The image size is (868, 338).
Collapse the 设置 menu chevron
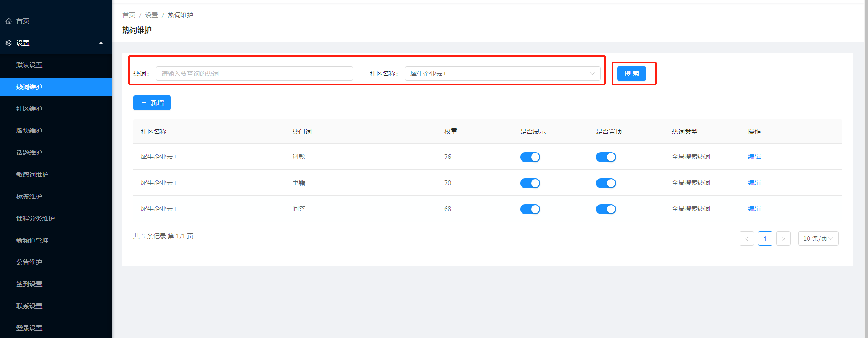click(x=101, y=43)
